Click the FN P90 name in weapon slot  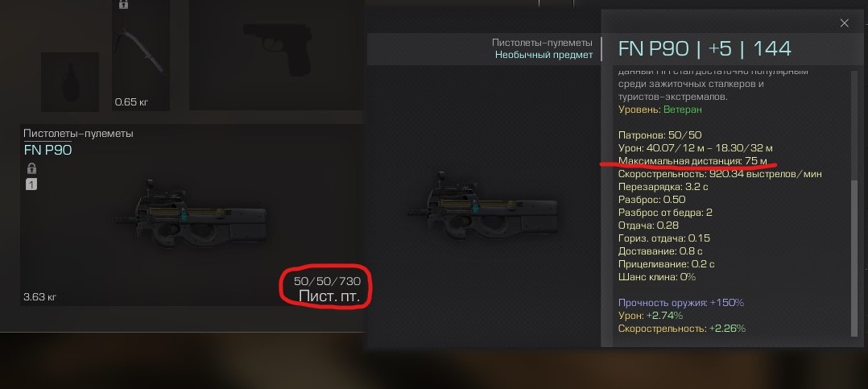click(x=48, y=150)
